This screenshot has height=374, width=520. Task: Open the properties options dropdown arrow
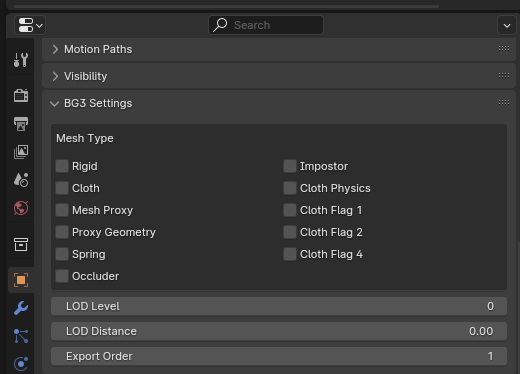coord(507,25)
